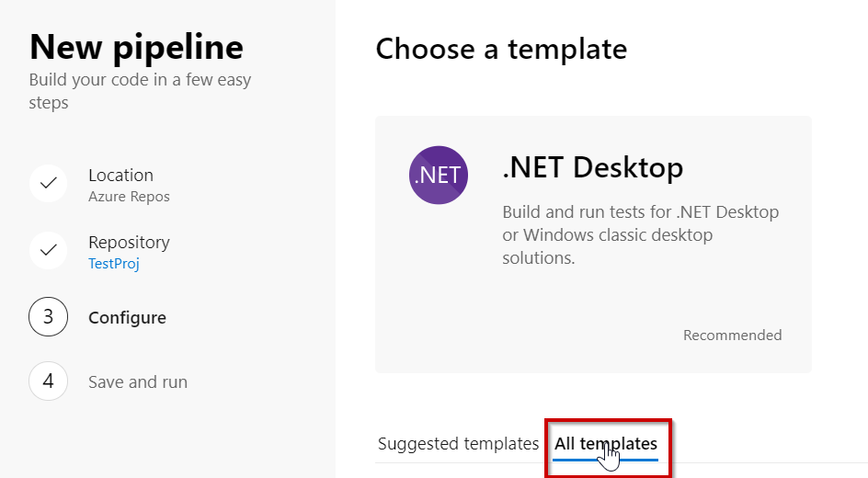Select the Configure step label
The width and height of the screenshot is (868, 478).
pyautogui.click(x=127, y=318)
